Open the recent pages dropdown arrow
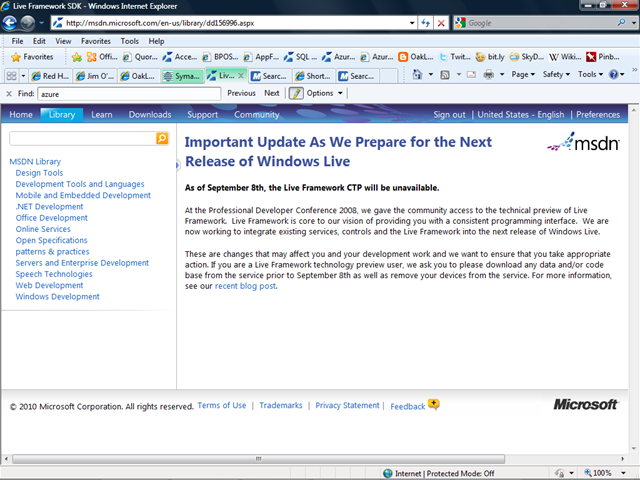The width and height of the screenshot is (640, 480). click(x=41, y=23)
